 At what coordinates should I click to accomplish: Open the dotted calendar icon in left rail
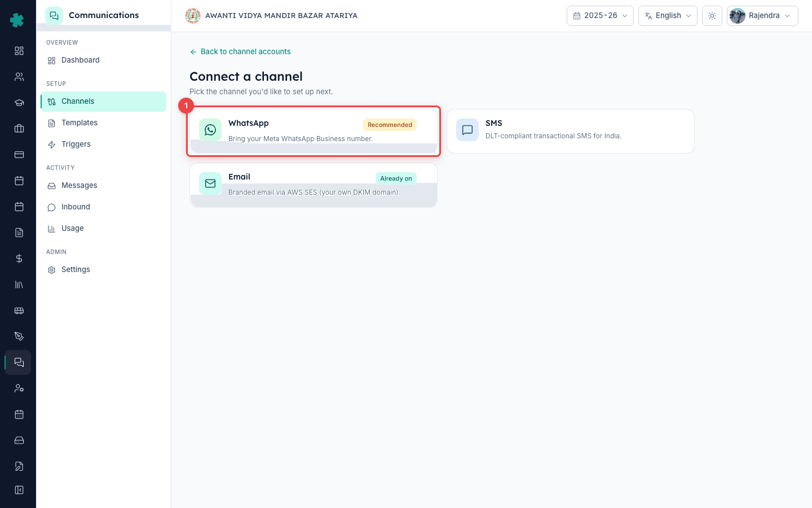click(x=19, y=414)
